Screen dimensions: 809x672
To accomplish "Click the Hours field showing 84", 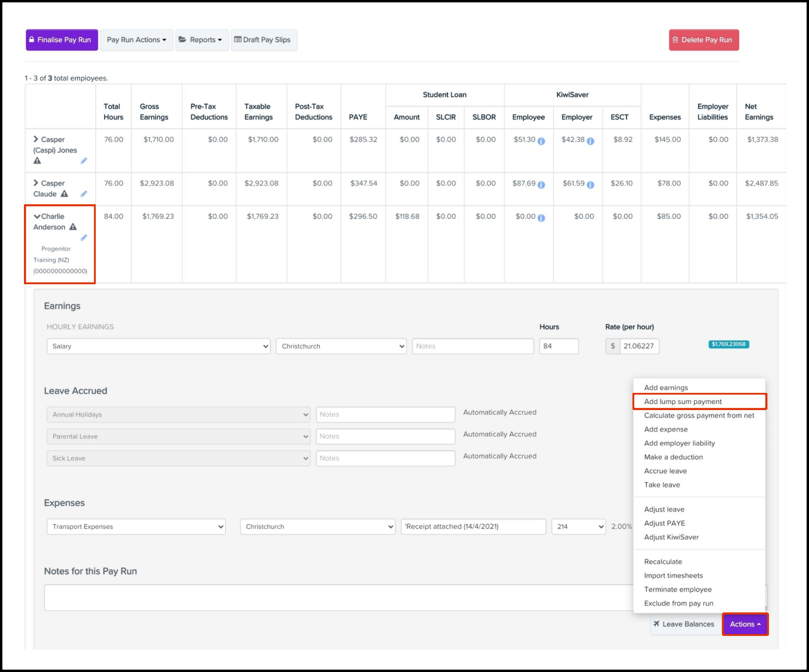I will [558, 346].
